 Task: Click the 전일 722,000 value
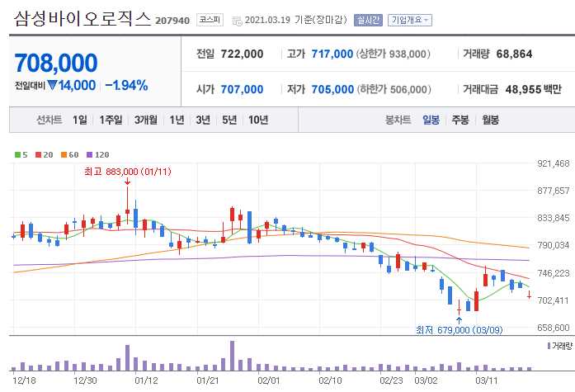[x=242, y=54]
